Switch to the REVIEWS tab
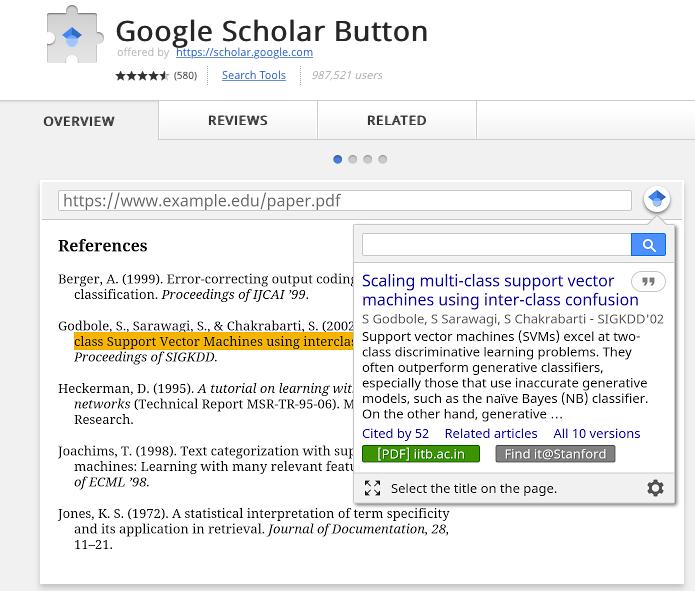The width and height of the screenshot is (695, 591). click(238, 120)
